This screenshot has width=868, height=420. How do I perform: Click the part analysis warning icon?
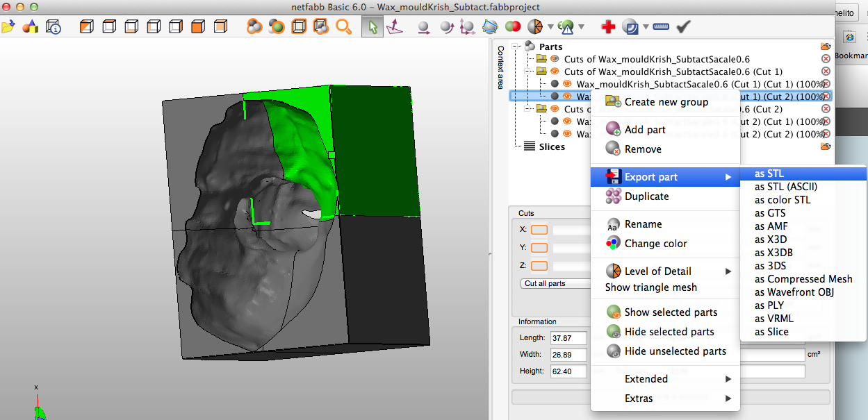566,27
